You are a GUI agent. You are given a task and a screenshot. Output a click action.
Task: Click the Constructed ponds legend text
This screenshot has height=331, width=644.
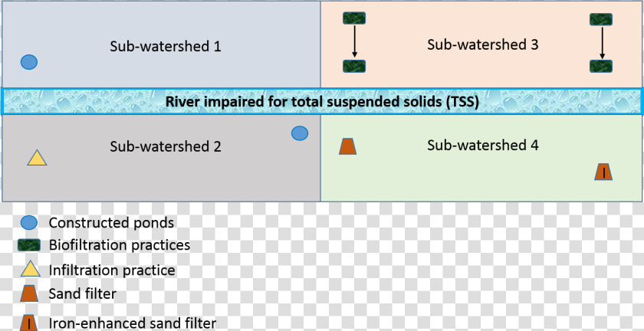(x=111, y=223)
